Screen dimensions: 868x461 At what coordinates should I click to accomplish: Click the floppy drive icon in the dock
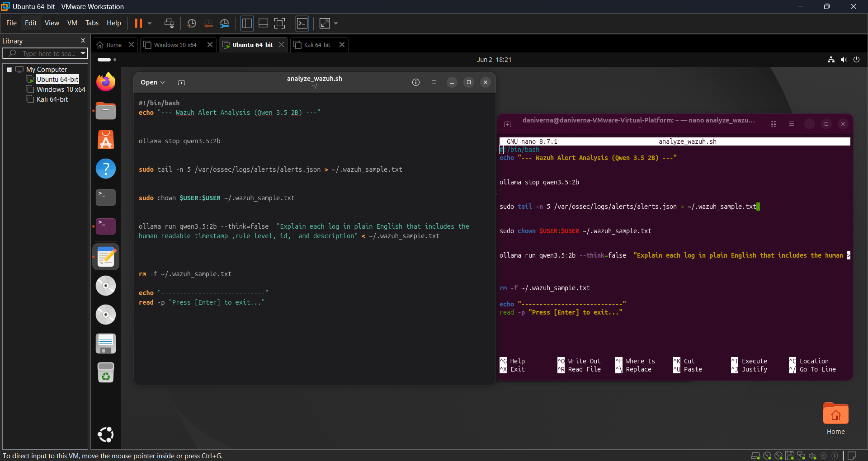(106, 344)
